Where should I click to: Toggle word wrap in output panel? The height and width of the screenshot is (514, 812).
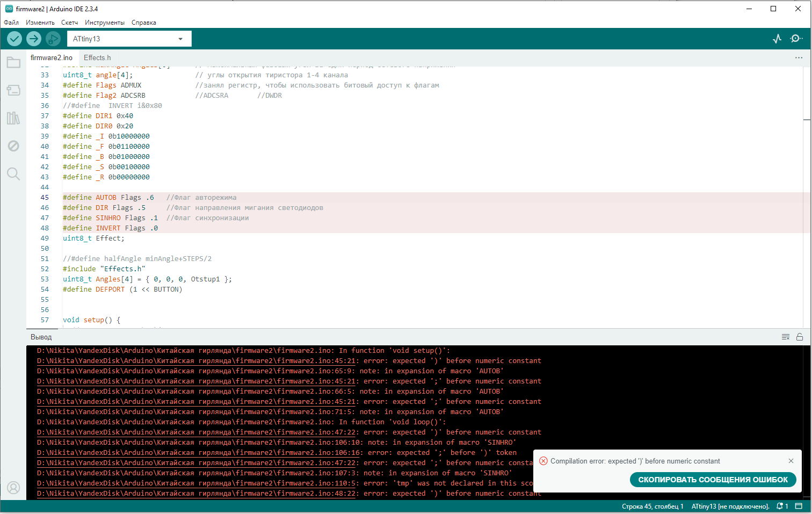(786, 337)
